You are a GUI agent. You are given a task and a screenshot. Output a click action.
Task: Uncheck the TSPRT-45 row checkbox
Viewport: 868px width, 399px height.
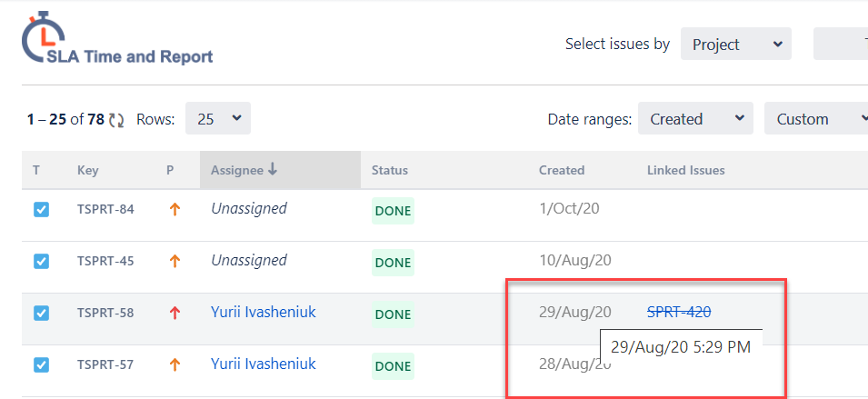click(41, 262)
